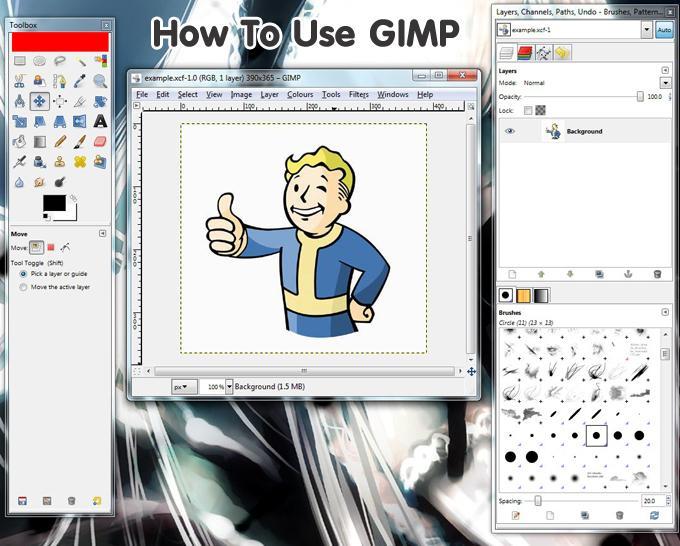This screenshot has height=546, width=680.
Task: Open the Brushes tab configuration menu arrow
Action: (x=665, y=312)
